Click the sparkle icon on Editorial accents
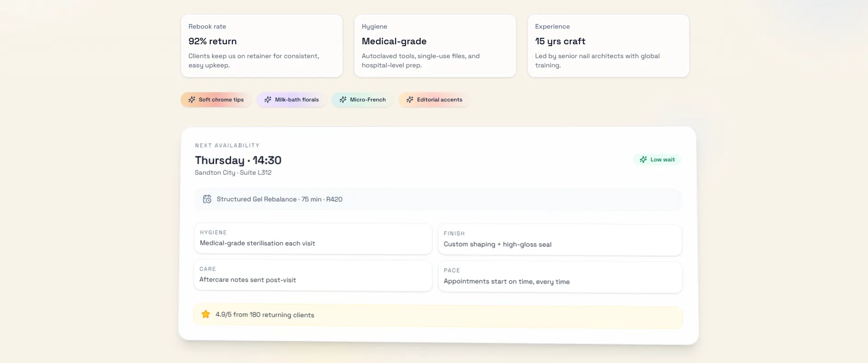Image resolution: width=868 pixels, height=363 pixels. 410,100
